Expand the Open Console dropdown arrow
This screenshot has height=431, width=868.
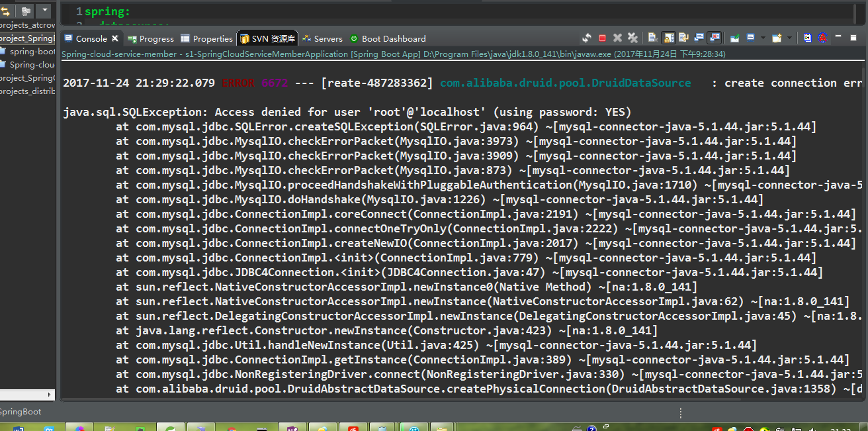point(790,38)
